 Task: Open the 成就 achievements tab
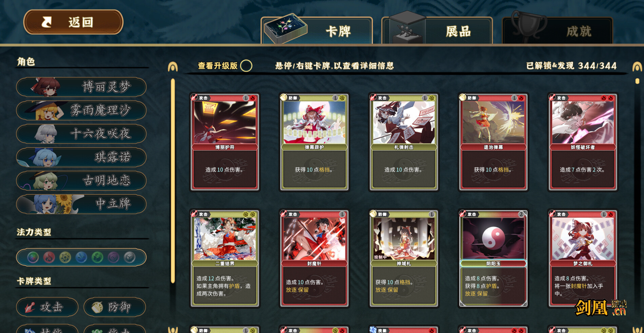[557, 31]
